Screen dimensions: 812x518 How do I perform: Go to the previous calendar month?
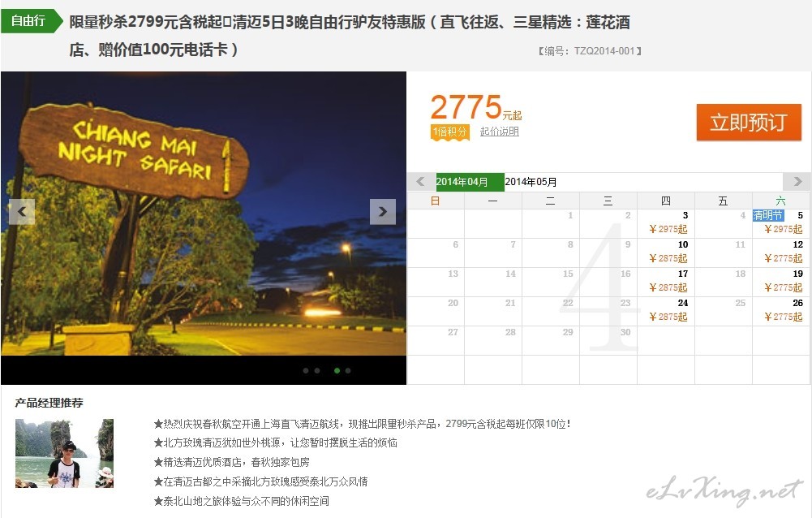(420, 182)
